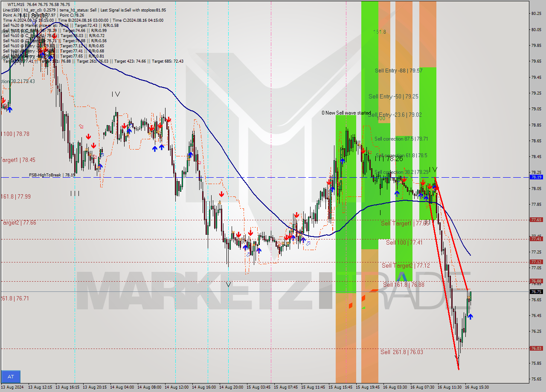Viewport: 546px width, 392px height.
Task: Click the '161.8 | 77.99' label at left
Action: [x=15, y=197]
